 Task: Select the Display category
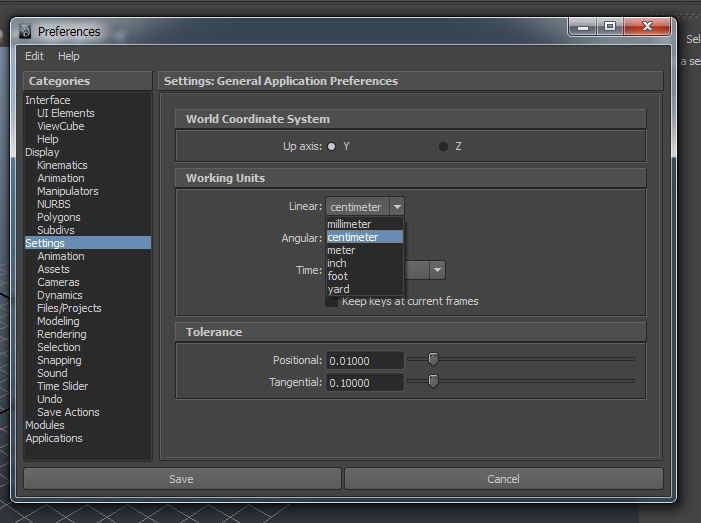click(88, 152)
